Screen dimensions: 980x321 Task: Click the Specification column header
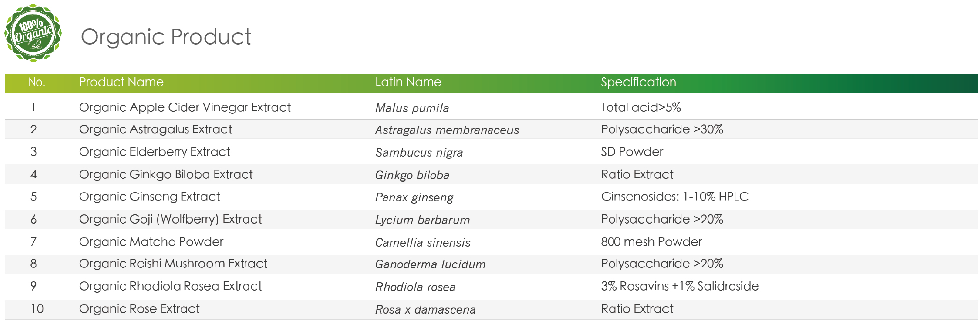click(638, 82)
